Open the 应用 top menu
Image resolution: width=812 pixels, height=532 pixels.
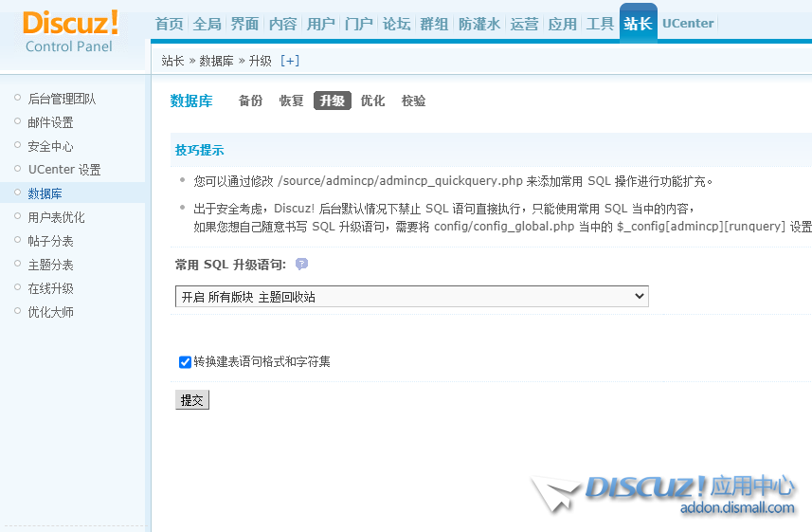click(563, 24)
